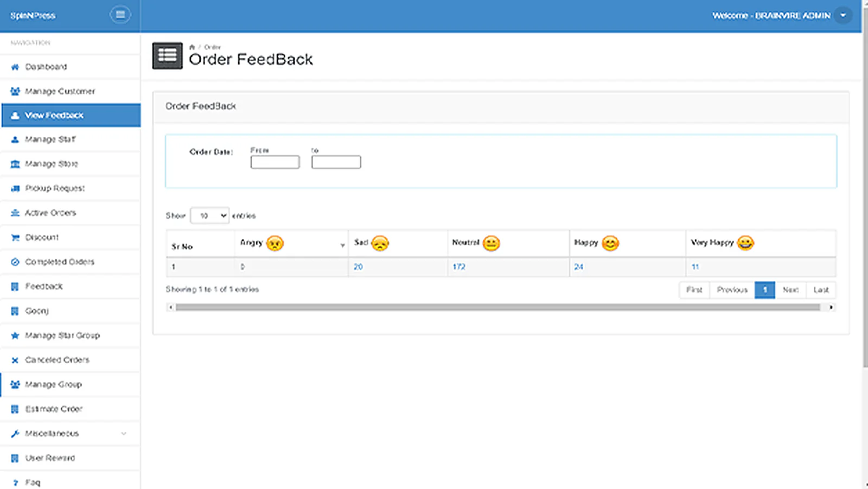
Task: Click the Canceled Orders X icon
Action: click(x=15, y=360)
